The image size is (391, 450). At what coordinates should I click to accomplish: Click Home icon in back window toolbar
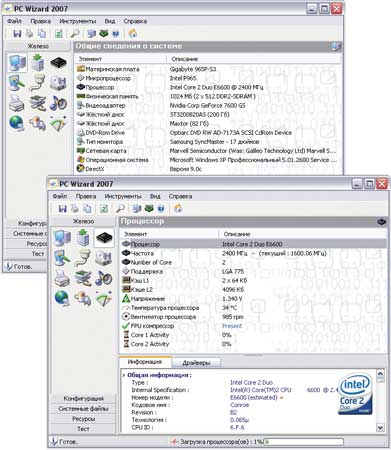[x=133, y=33]
